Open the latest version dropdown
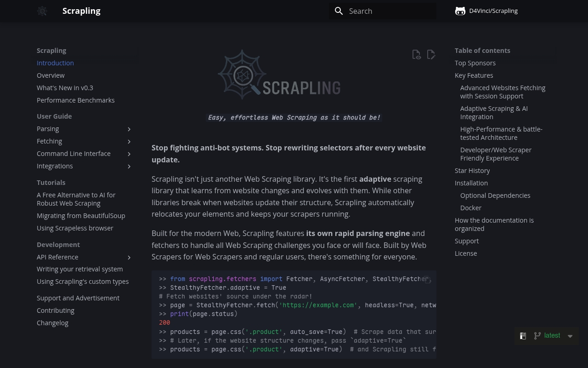The image size is (588, 368). pyautogui.click(x=570, y=336)
